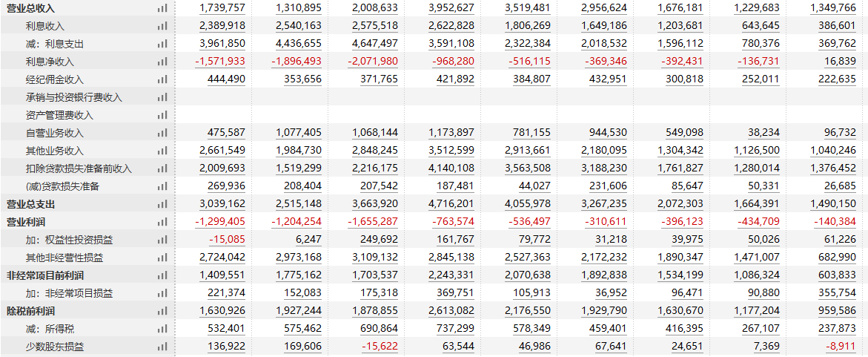Screen dimensions: 868x357
Task: Click chart icon next to 减：所得税
Action: click(162, 329)
